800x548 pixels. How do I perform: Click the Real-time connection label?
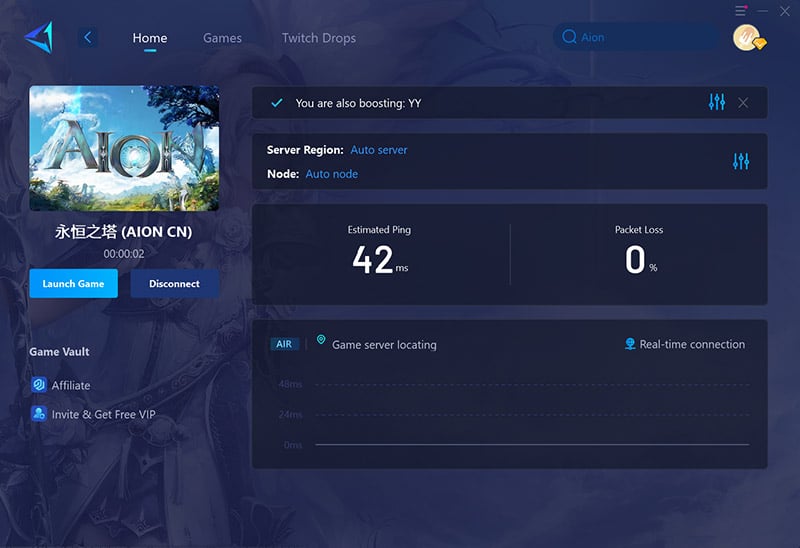[x=692, y=344]
